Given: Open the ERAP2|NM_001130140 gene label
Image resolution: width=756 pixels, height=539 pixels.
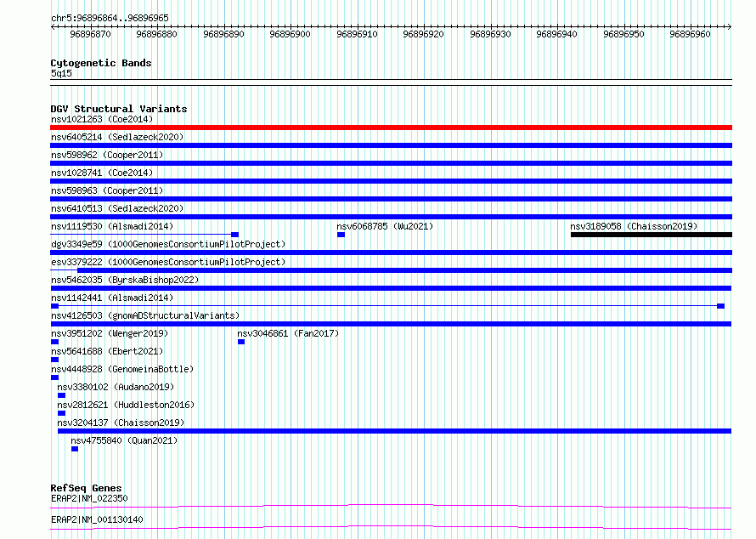Looking at the screenshot, I should point(97,519).
